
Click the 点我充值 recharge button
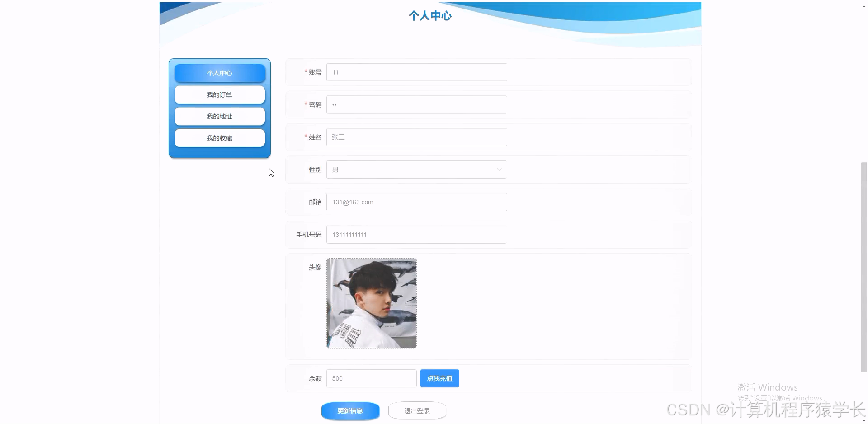[439, 378]
